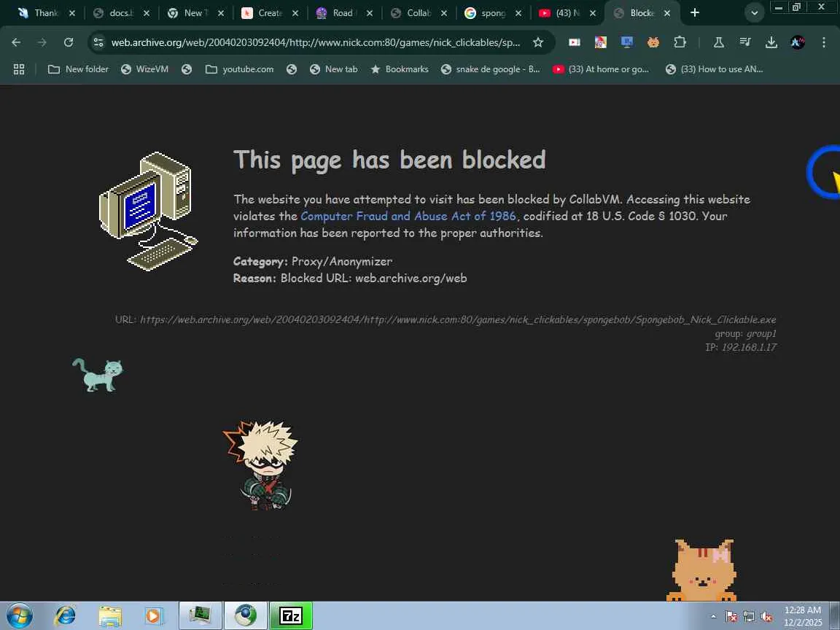
Task: Click the spiky-haired character sprite
Action: tap(260, 465)
